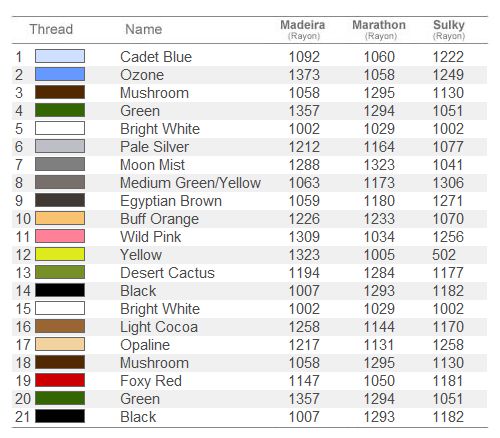Click the Marathon Rayon column header
This screenshot has width=500, height=438.
pyautogui.click(x=379, y=30)
